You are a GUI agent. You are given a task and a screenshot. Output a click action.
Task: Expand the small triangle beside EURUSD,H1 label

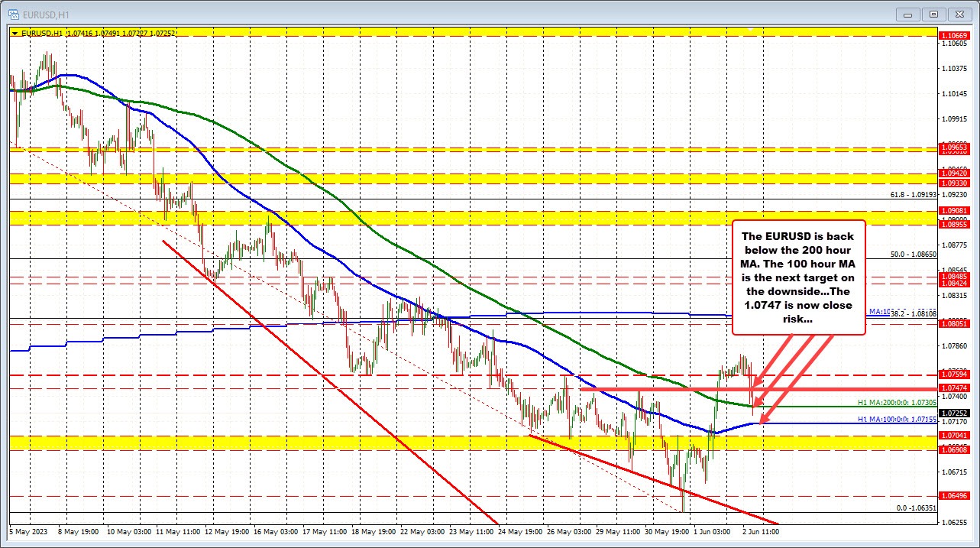click(x=15, y=34)
